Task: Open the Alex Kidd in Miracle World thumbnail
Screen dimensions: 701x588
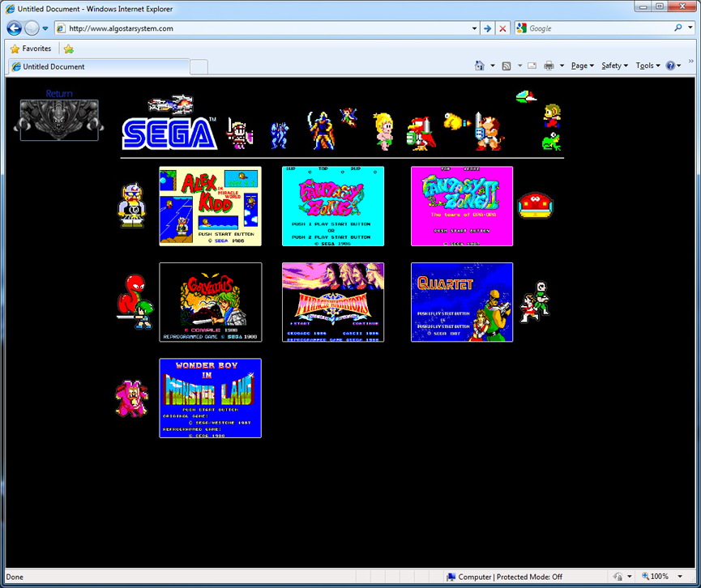Action: point(210,206)
